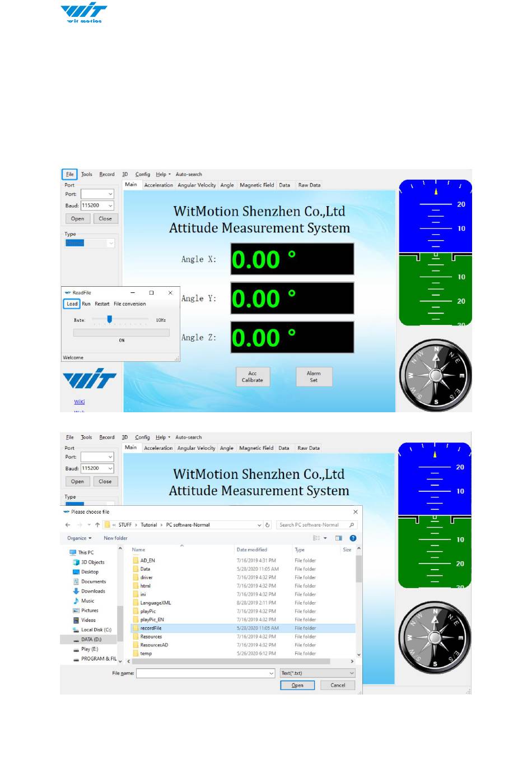Click the Alarm Set button
Viewport: 532px width, 778px height.
pos(314,377)
